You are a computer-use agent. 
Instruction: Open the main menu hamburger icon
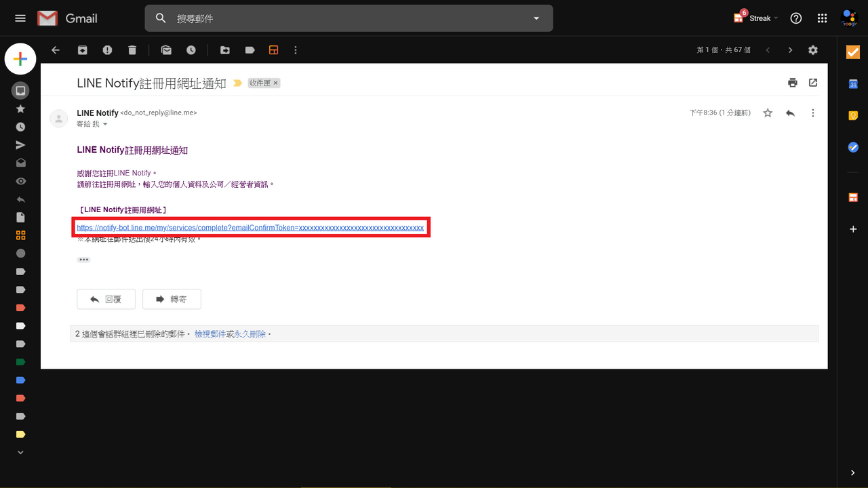(20, 18)
